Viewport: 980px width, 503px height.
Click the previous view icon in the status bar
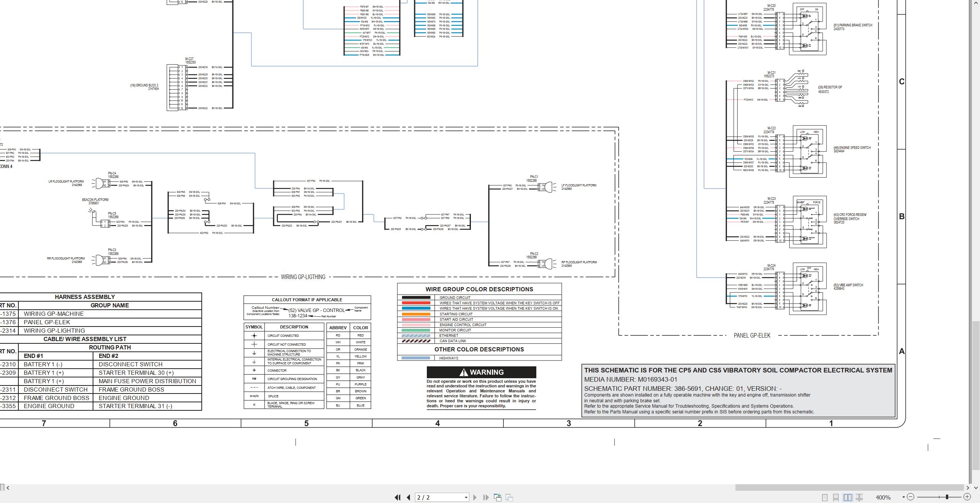click(x=498, y=497)
